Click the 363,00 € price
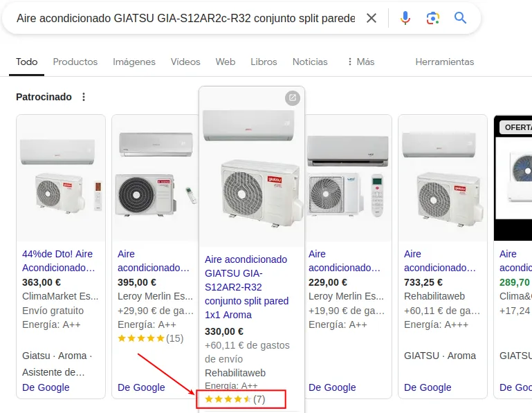This screenshot has height=413, width=532. 42,282
